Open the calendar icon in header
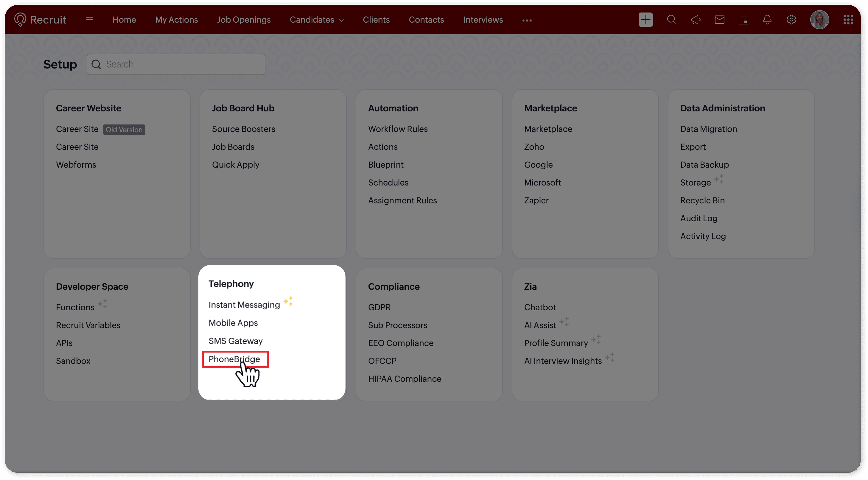Screen dimensions: 868x480 point(743,20)
